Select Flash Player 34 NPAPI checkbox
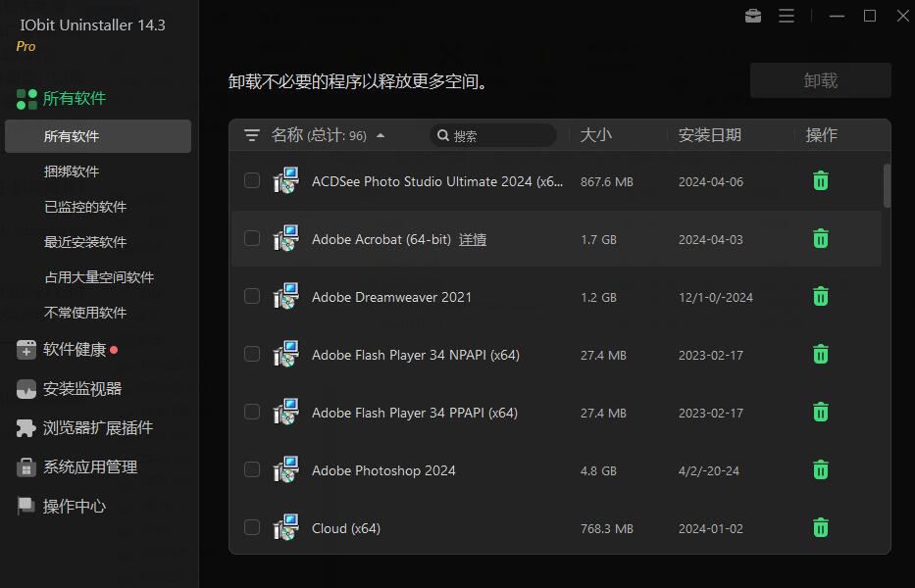 point(251,354)
